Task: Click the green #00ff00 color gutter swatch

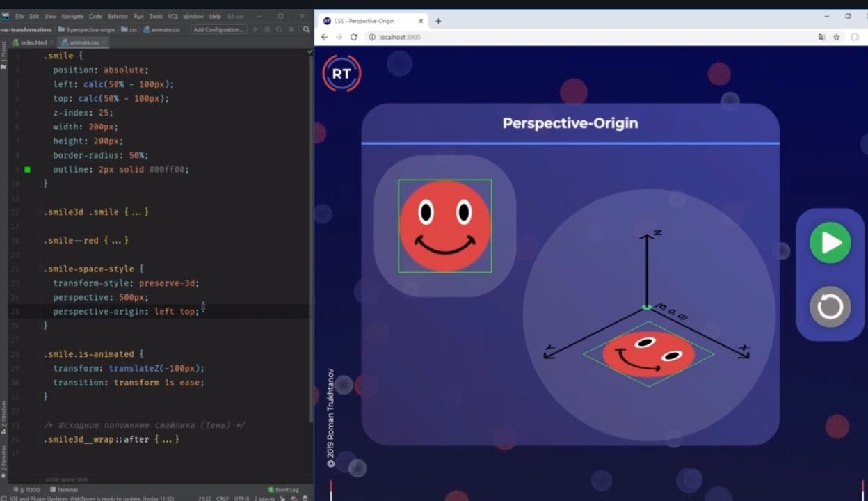Action: [x=27, y=169]
